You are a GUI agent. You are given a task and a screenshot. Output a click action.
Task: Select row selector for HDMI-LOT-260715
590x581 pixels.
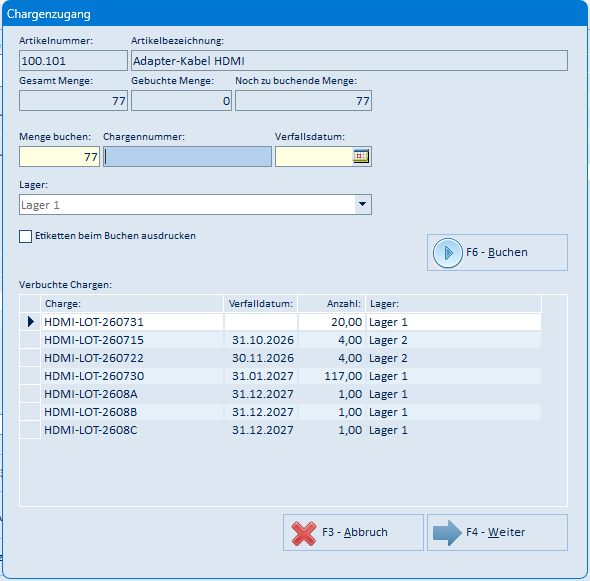[x=30, y=340]
